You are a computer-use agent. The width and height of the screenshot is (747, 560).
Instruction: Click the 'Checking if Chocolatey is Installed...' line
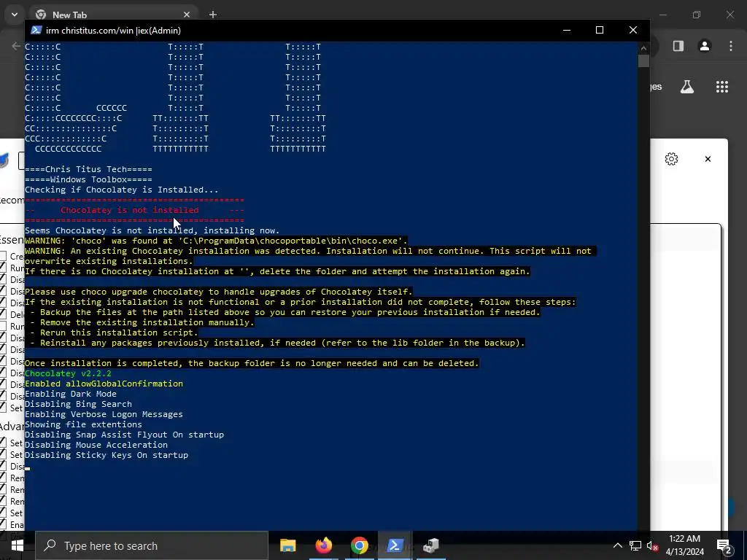tap(122, 190)
